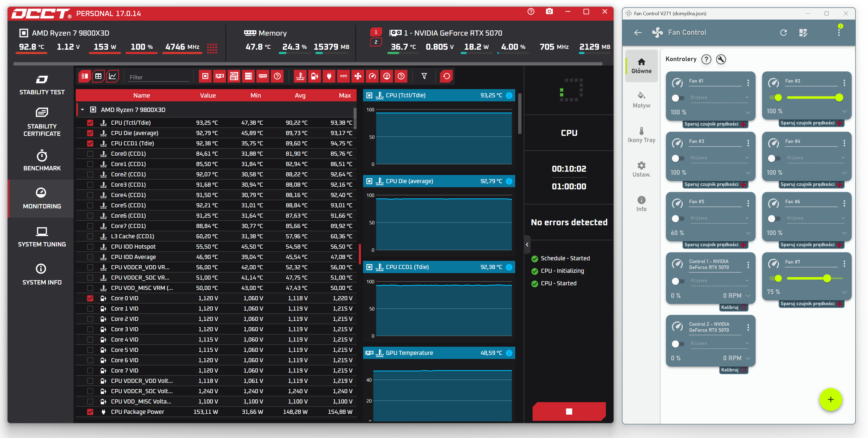Click Kalibruj under Control 2 NVIDIA card
This screenshot has height=438, width=868.
[x=734, y=370]
